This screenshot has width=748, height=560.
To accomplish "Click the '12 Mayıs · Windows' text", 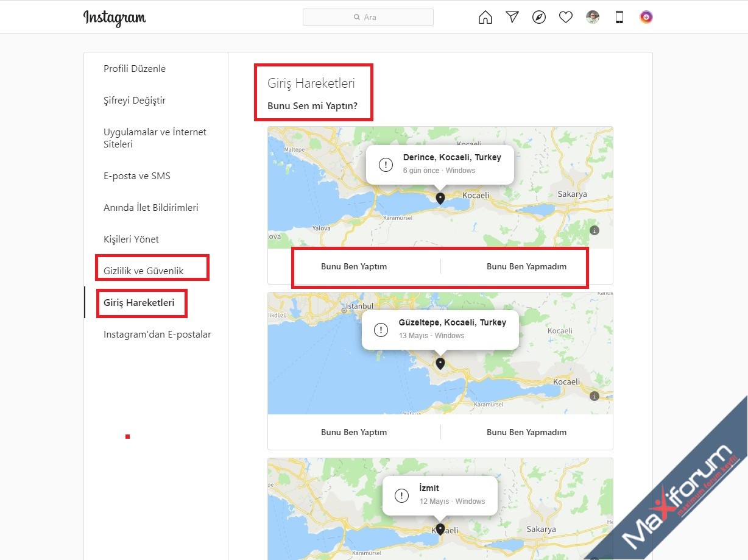I will click(453, 502).
